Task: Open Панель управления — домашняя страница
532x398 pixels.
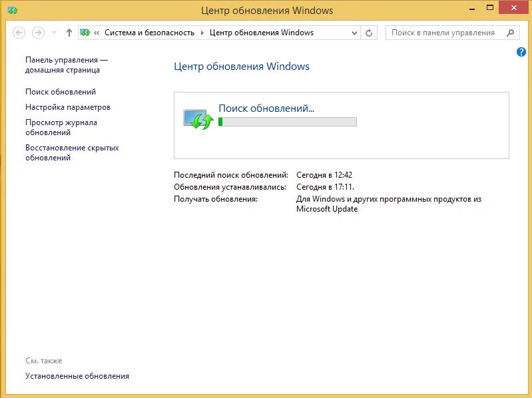Action: click(x=67, y=65)
